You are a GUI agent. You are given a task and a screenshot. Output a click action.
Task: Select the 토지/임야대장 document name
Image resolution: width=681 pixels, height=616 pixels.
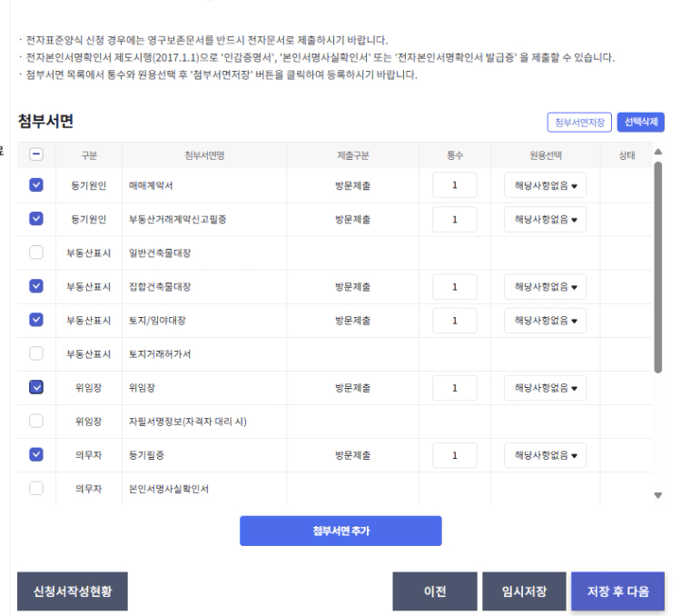pos(157,321)
